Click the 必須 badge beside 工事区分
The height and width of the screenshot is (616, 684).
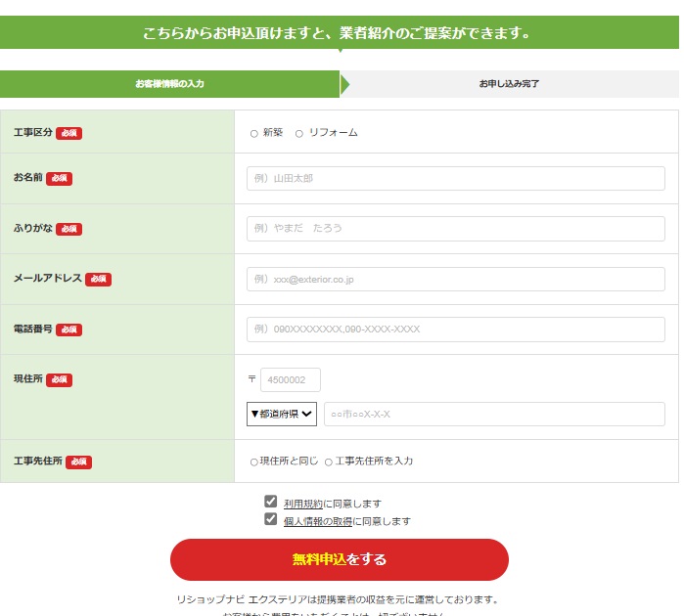click(68, 133)
